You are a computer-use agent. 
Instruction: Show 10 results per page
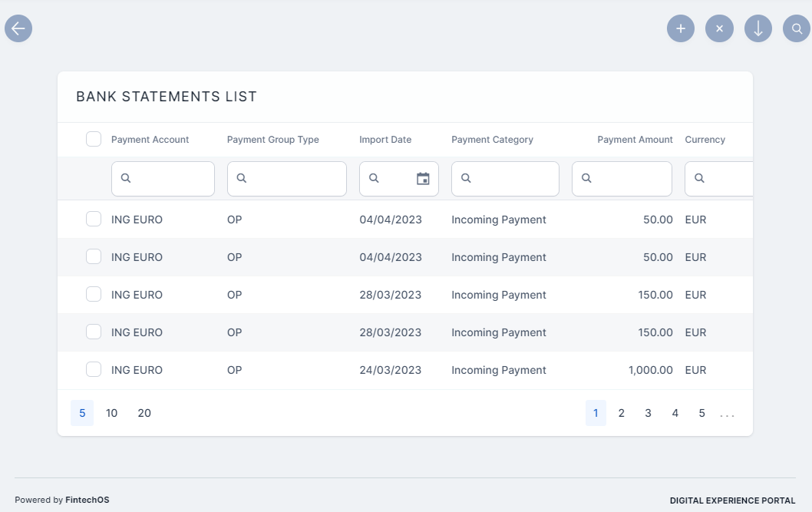[111, 413]
